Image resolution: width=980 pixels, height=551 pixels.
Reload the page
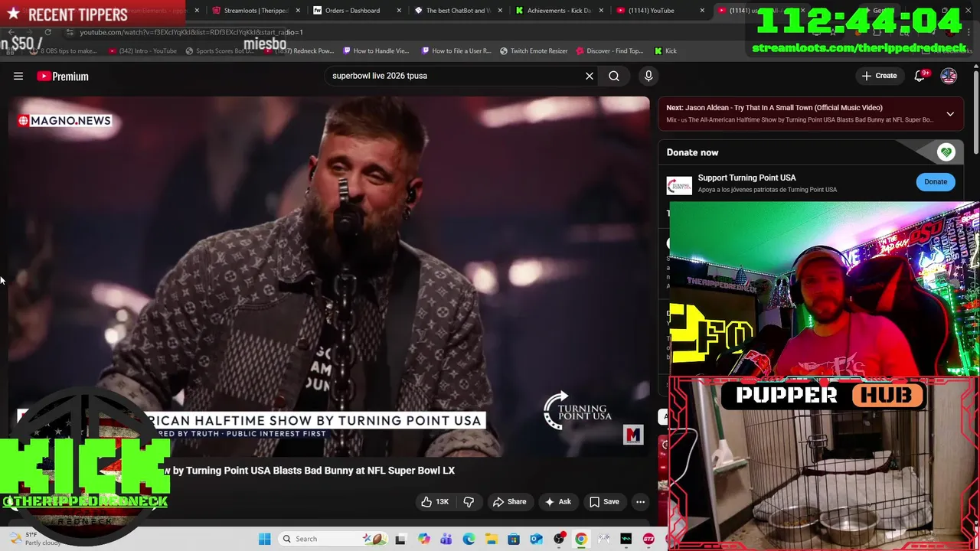(47, 32)
